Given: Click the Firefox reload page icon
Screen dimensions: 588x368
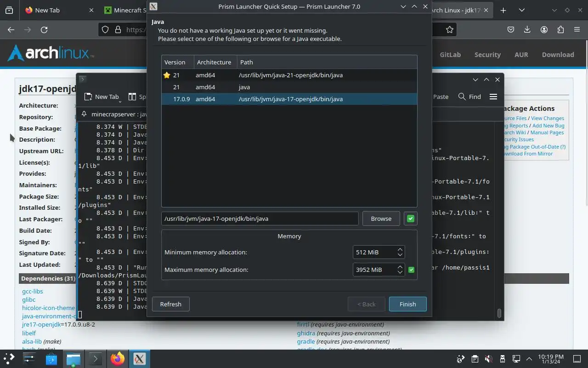Looking at the screenshot, I should coord(44,29).
